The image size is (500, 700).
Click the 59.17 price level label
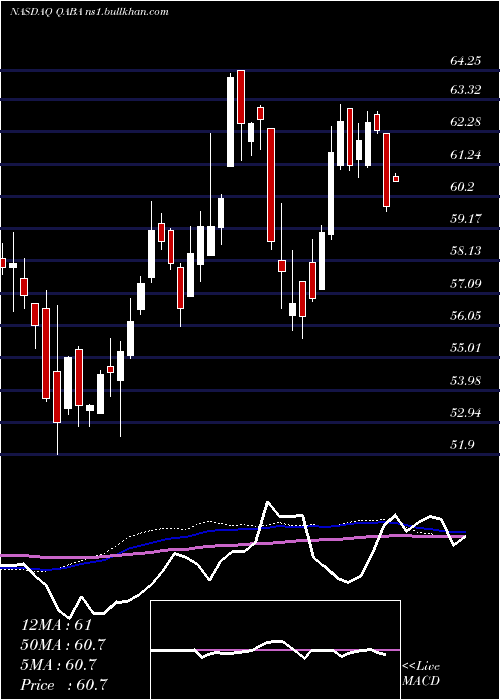(466, 219)
